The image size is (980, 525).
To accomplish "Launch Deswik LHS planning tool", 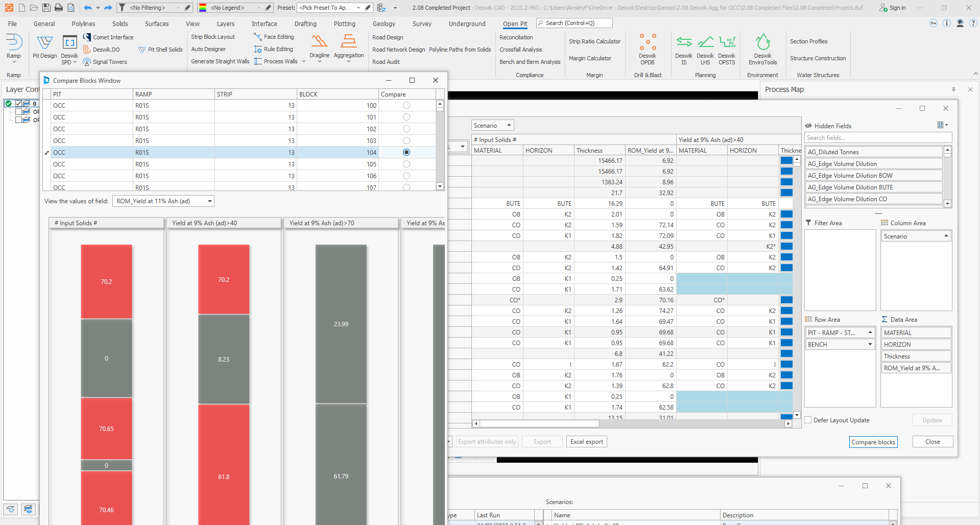I will [705, 50].
